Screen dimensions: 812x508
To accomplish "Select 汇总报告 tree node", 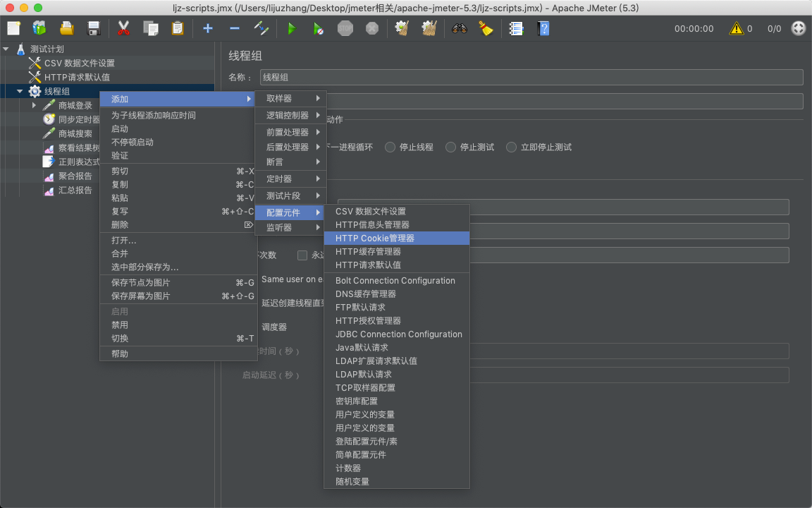I will 75,190.
